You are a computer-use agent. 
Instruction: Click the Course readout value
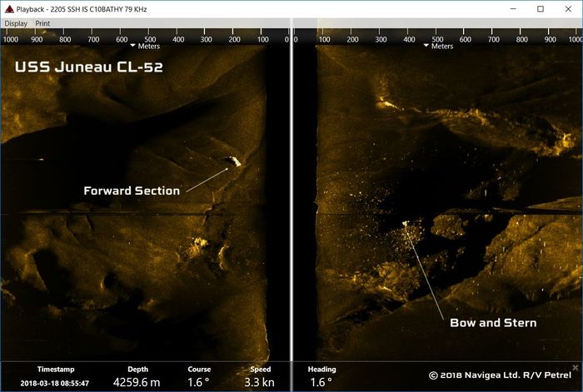point(199,383)
